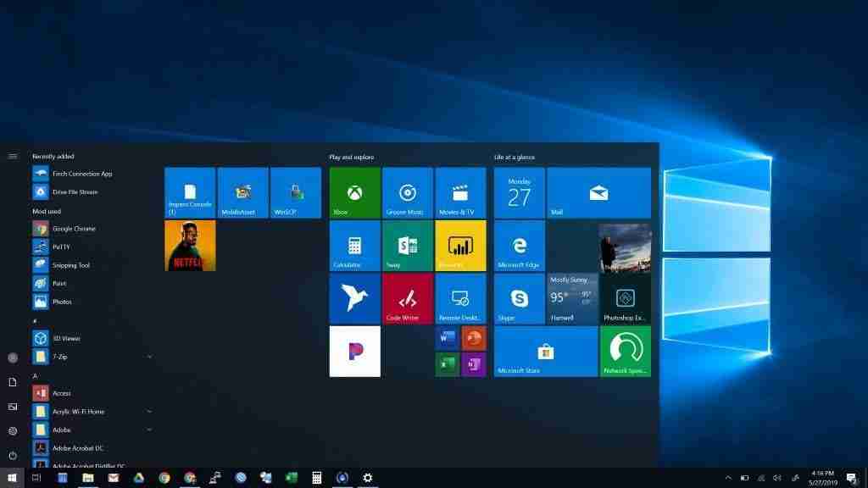Viewport: 868px width, 488px height.
Task: Open the Sway tile
Action: pyautogui.click(x=408, y=246)
